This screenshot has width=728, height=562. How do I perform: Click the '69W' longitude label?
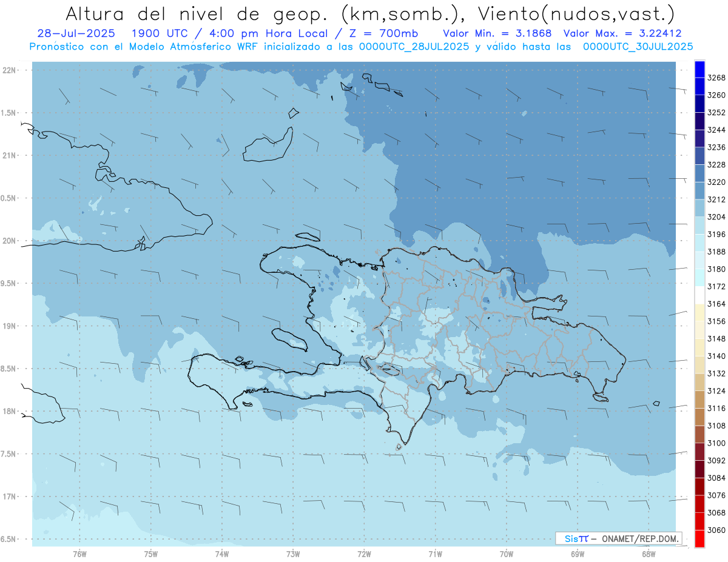pos(578,554)
